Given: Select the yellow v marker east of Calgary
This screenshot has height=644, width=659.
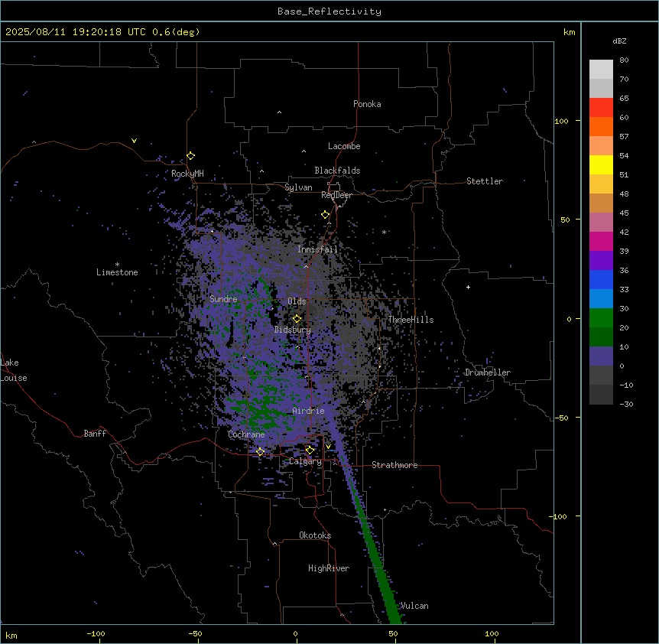Looking at the screenshot, I should 328,447.
